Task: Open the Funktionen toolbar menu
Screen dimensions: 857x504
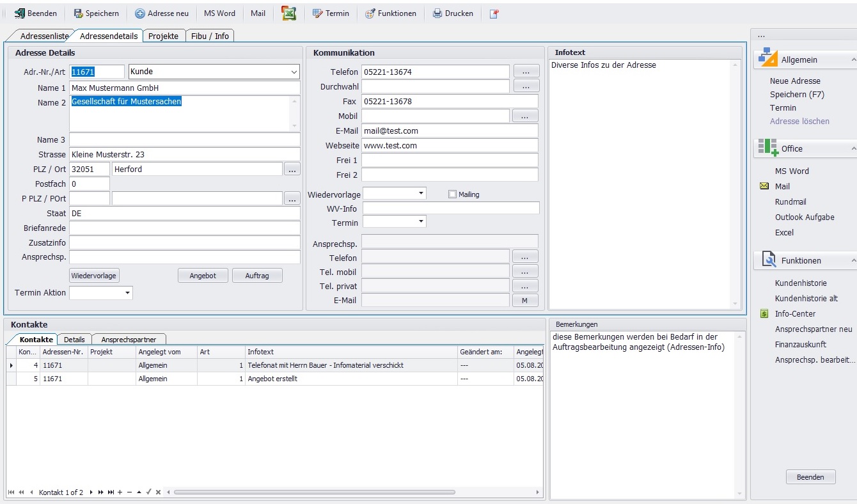Action: (x=390, y=13)
